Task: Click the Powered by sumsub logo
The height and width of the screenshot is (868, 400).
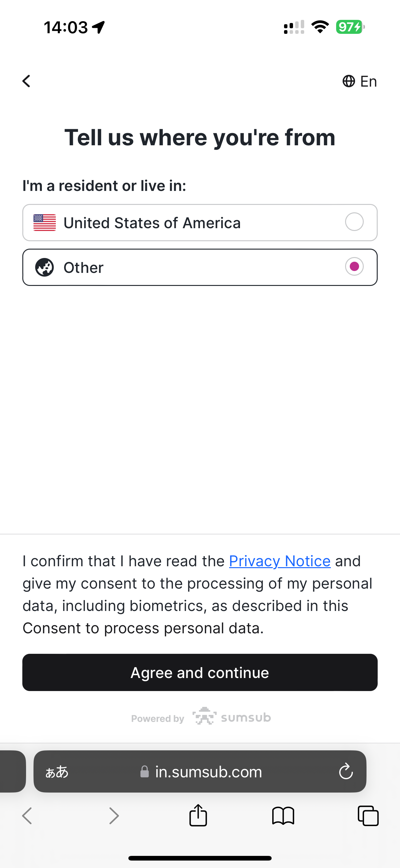Action: click(x=201, y=716)
